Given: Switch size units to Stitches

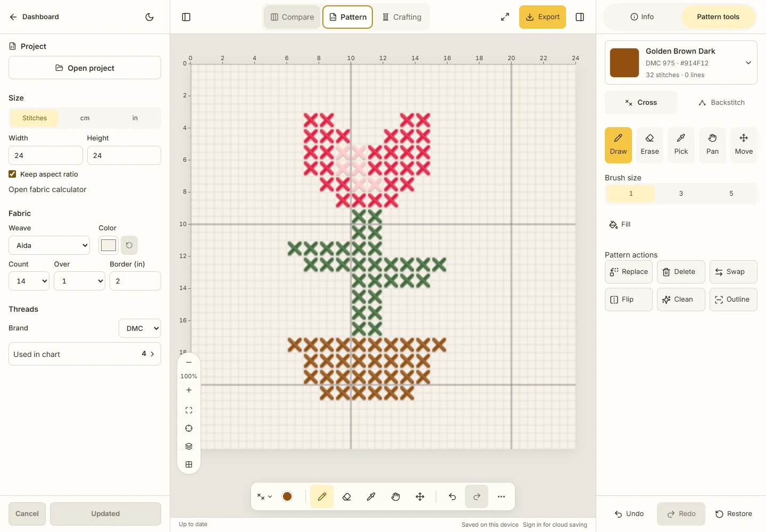Looking at the screenshot, I should (x=35, y=118).
